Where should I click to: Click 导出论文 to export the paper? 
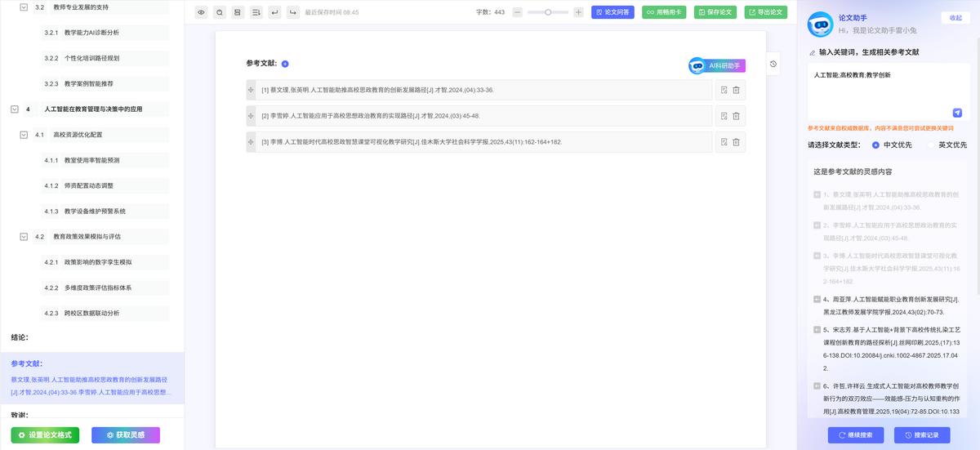(766, 12)
